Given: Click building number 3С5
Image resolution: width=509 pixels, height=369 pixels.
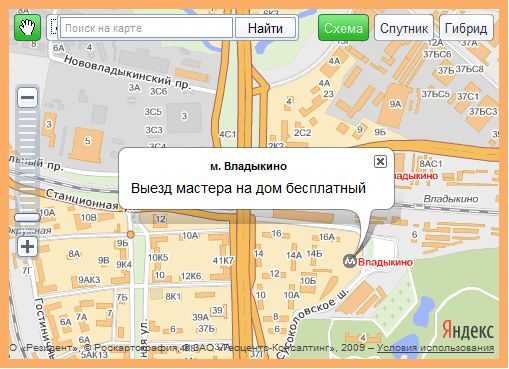Looking at the screenshot, I should coord(153,112).
